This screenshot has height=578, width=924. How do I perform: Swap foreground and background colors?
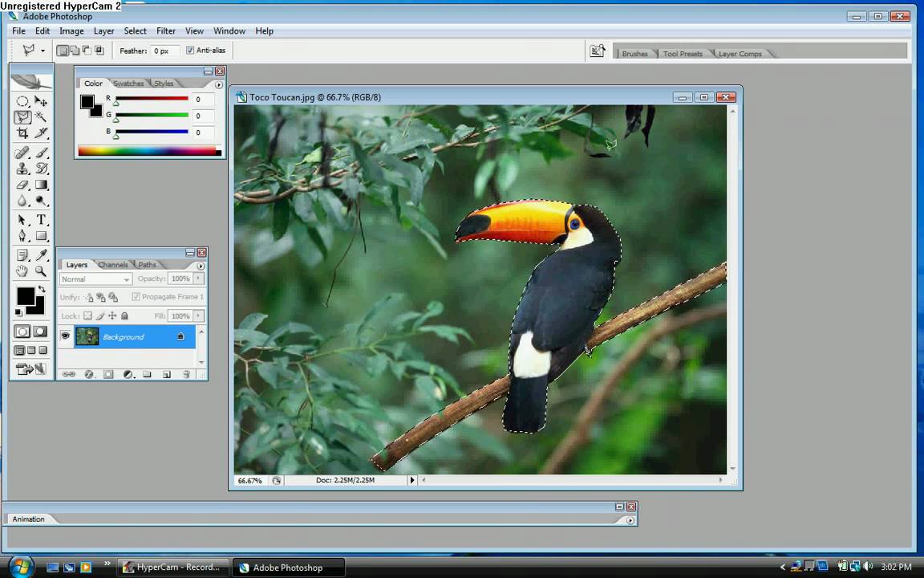point(42,289)
